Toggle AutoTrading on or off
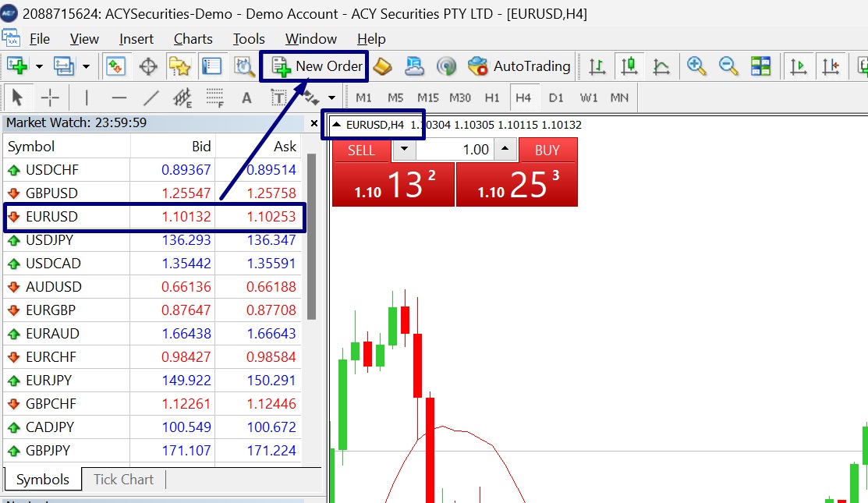Image resolution: width=868 pixels, height=503 pixels. (519, 66)
